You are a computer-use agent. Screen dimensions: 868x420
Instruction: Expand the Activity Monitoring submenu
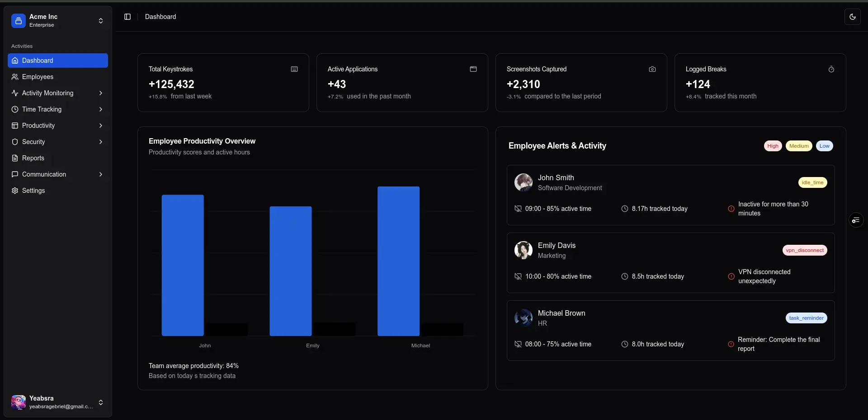100,93
